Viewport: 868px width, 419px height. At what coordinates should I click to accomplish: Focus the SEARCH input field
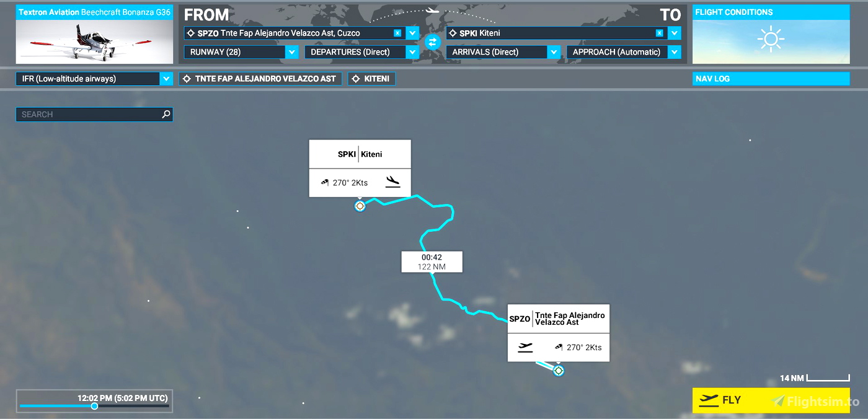[x=94, y=114]
